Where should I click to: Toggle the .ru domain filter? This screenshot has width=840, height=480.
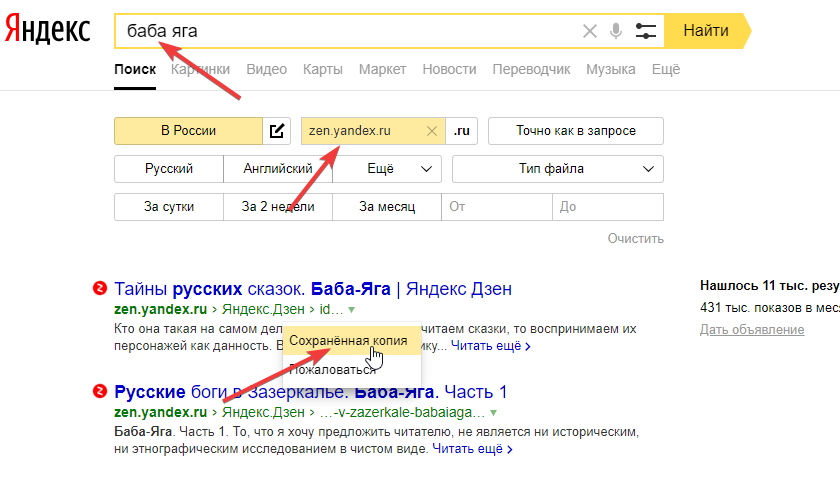click(x=461, y=131)
